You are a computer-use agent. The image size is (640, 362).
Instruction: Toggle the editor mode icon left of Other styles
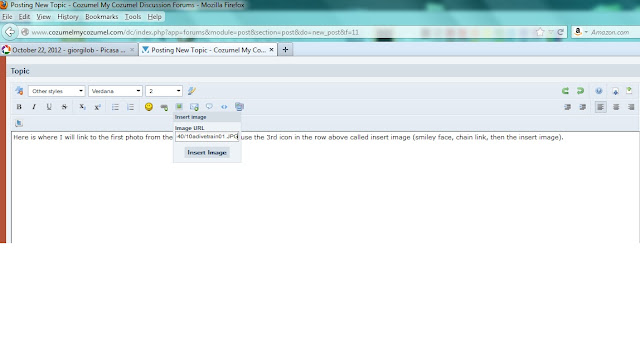click(x=19, y=91)
